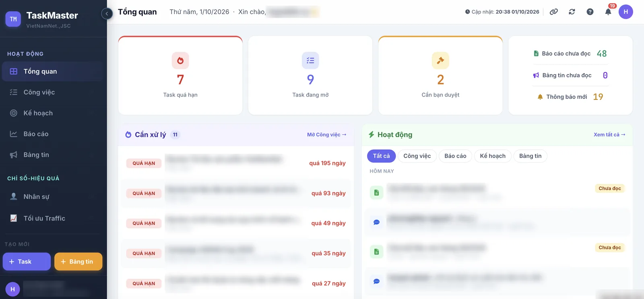Click the number 9 in the Task đang mở card
Screen dimensions: 644x299
310,80
